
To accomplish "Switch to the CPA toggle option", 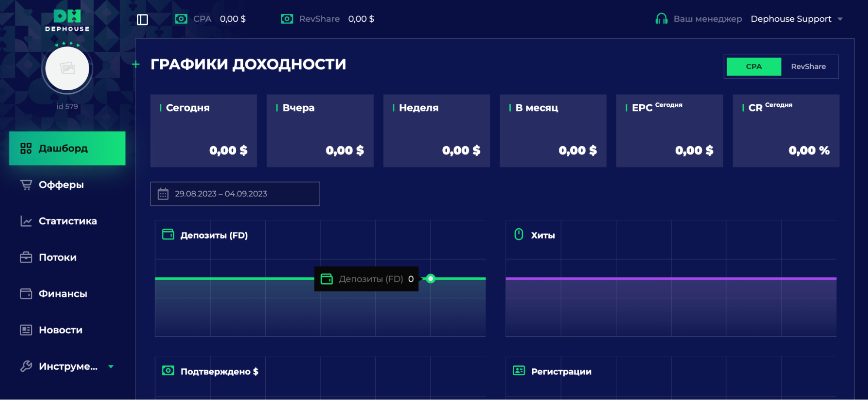I will (754, 66).
